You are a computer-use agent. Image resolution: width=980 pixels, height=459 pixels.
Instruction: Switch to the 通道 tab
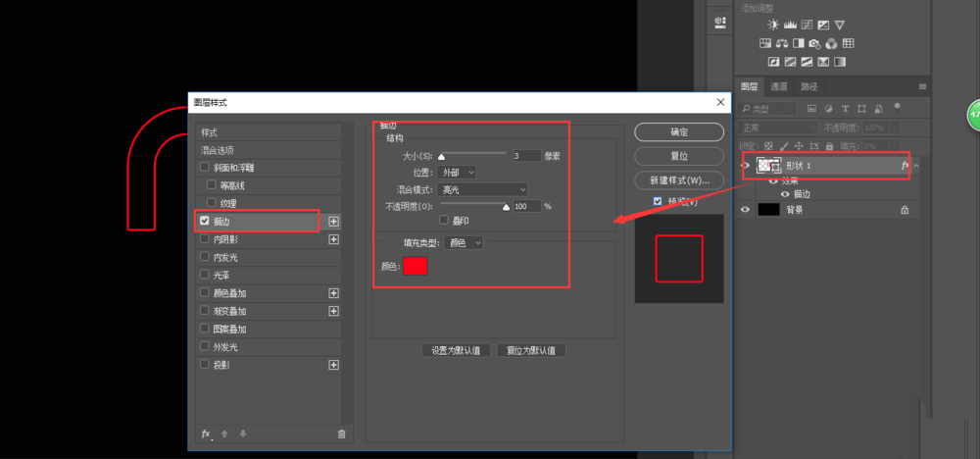click(779, 86)
